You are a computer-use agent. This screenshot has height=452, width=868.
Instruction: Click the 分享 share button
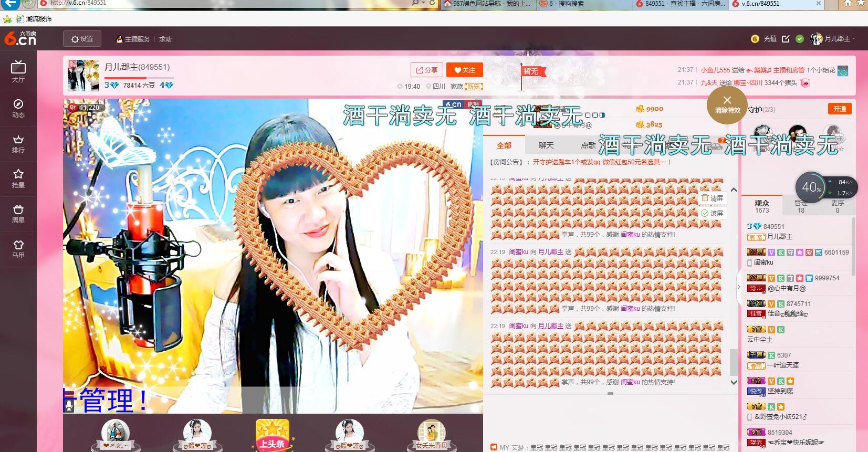coord(427,70)
